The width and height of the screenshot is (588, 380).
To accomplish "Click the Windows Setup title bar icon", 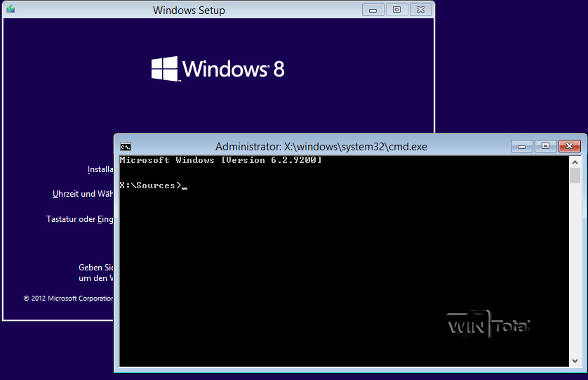I will [11, 8].
